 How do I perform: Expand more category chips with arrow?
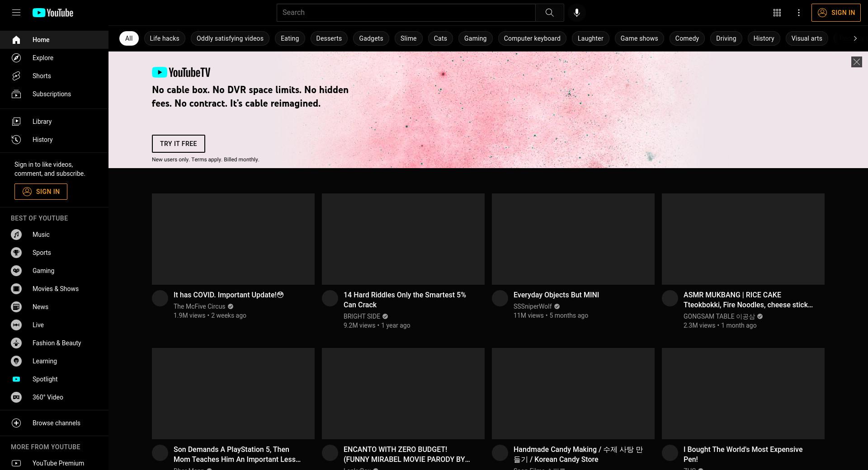855,38
